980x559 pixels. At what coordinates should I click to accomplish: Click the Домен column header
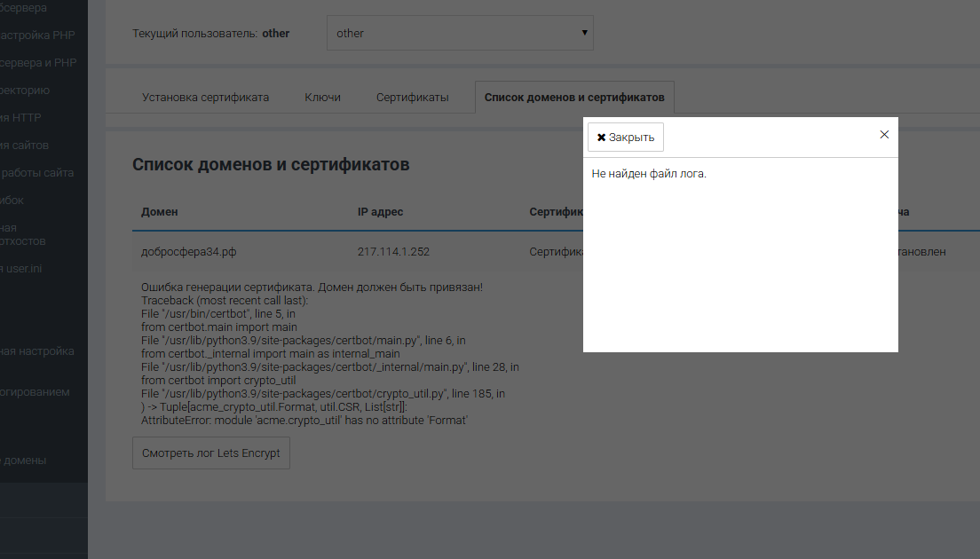[160, 212]
